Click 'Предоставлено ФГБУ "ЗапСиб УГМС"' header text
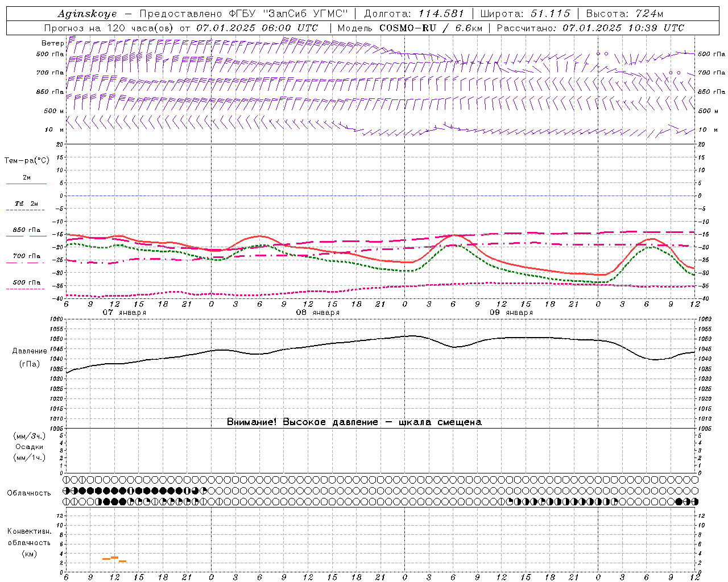This screenshot has height=582, width=728. pyautogui.click(x=243, y=14)
